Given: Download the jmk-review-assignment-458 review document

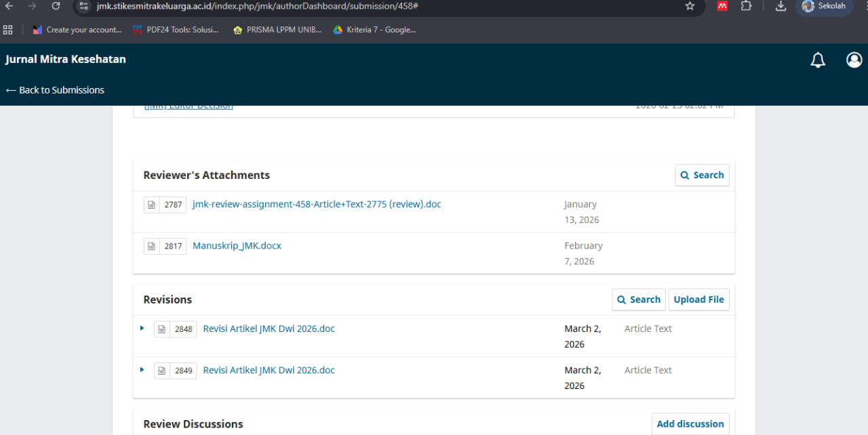Looking at the screenshot, I should (x=317, y=204).
